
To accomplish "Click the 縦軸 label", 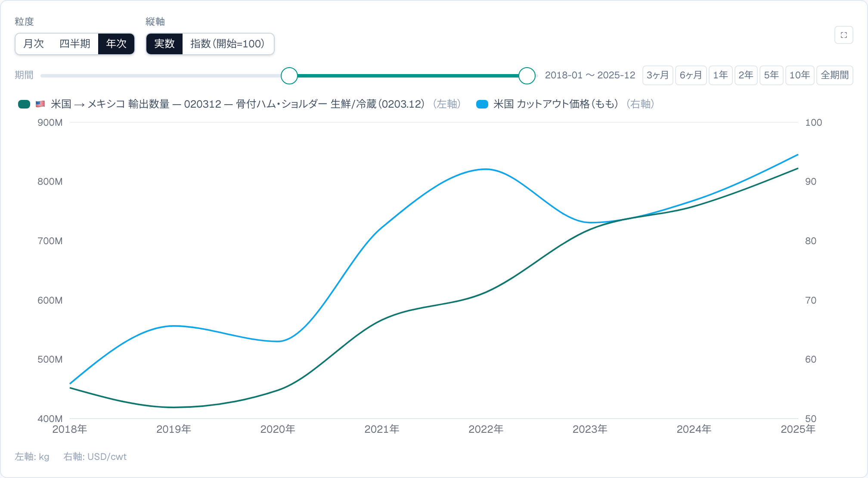I will tap(155, 22).
